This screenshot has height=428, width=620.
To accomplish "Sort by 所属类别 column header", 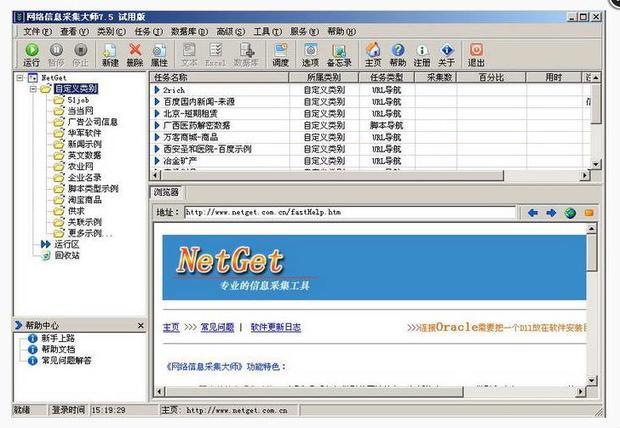I will pos(324,78).
